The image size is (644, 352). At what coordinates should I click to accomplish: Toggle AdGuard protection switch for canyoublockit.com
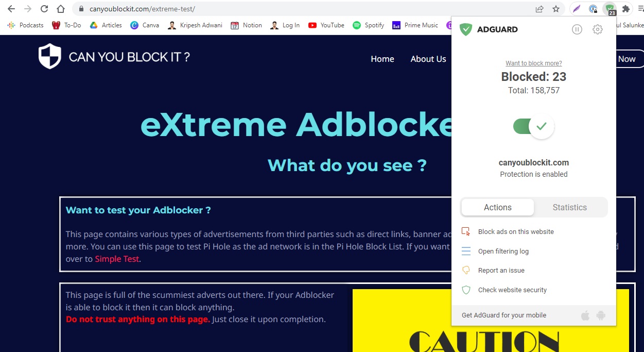533,126
